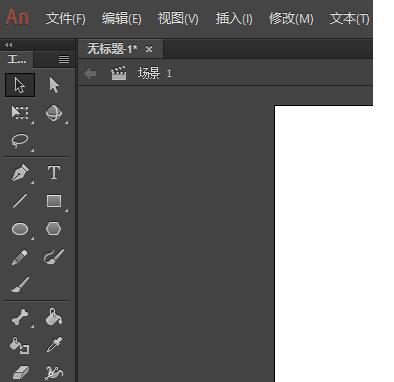Click the 工... tools panel tab
Image resolution: width=394 pixels, height=382 pixels.
pos(17,60)
